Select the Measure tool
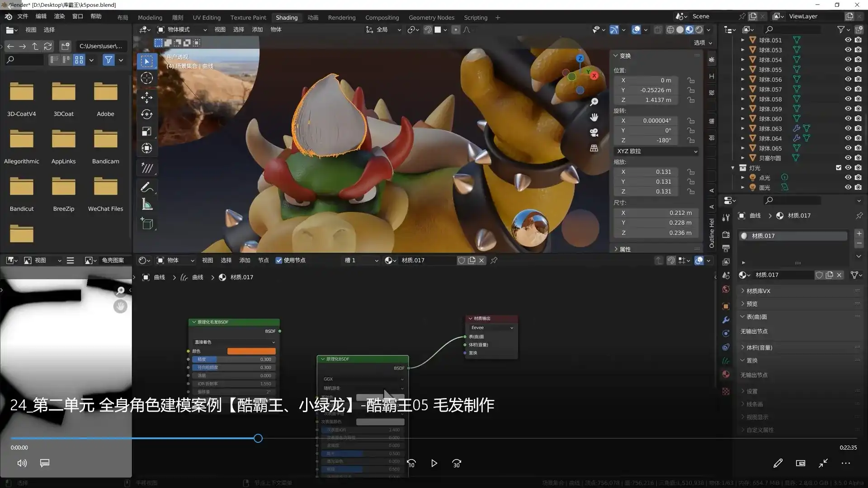 147,204
